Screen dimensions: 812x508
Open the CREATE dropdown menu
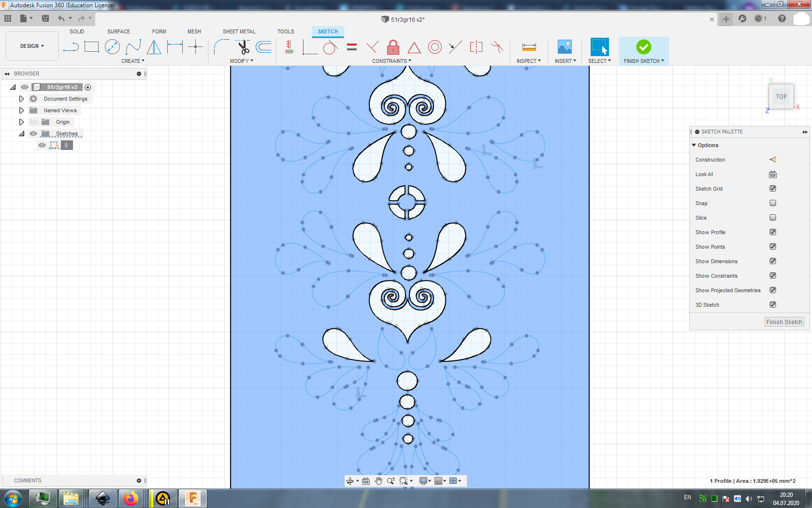133,61
